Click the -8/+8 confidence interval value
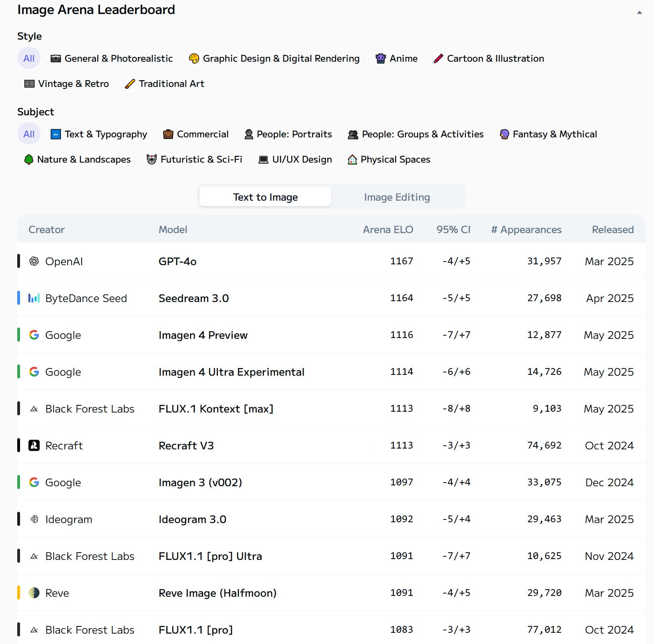The image size is (654, 644). tap(456, 409)
